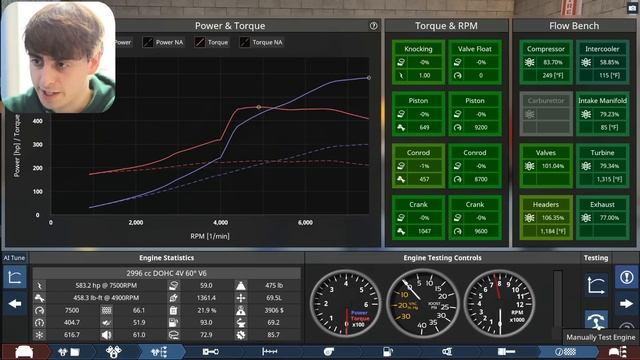Toggle the Torque curve in legend
Viewport: 640px width, 360px height.
coord(211,42)
